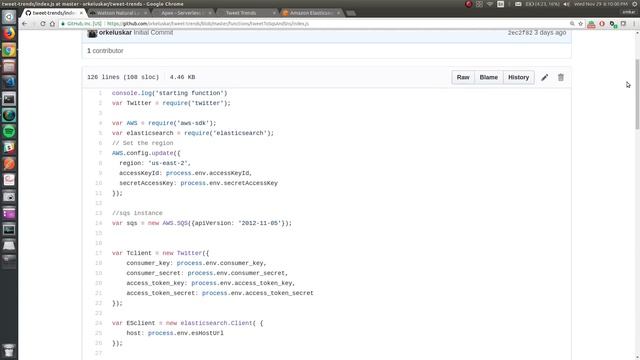Open the pencil edit file icon

click(x=544, y=77)
